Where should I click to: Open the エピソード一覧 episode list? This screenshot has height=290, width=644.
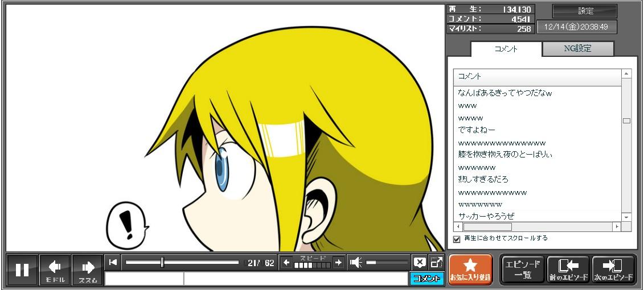coord(522,270)
